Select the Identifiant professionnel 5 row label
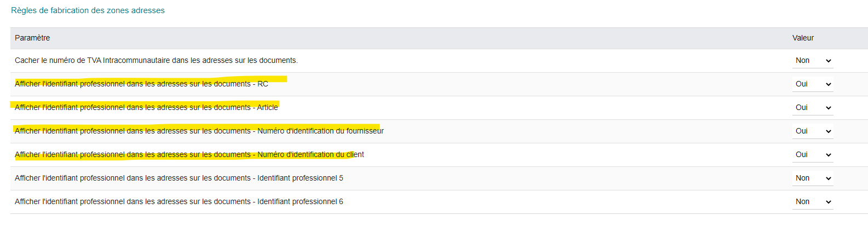Screen dimensions: 868x226 (x=179, y=178)
